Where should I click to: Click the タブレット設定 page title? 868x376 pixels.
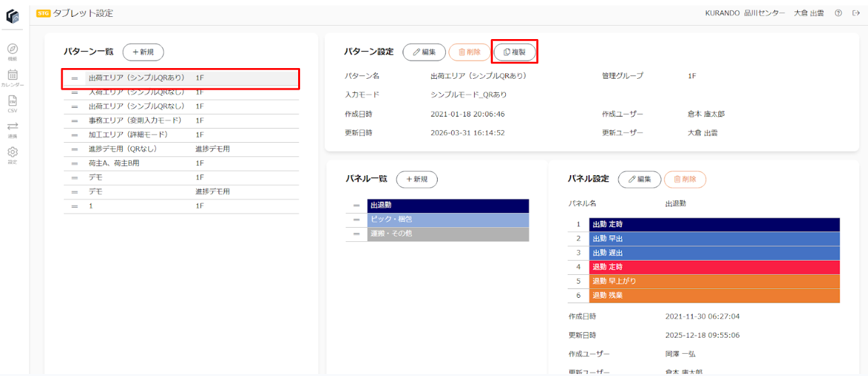click(83, 13)
